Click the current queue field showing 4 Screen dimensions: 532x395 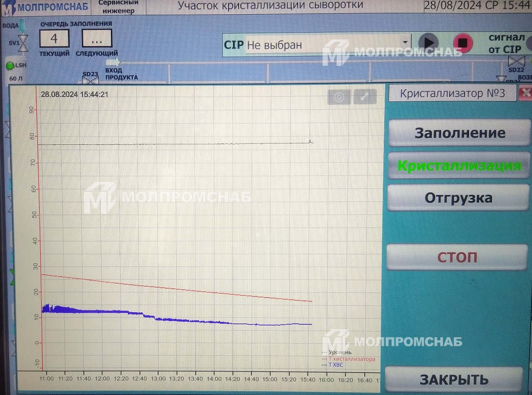(x=54, y=39)
